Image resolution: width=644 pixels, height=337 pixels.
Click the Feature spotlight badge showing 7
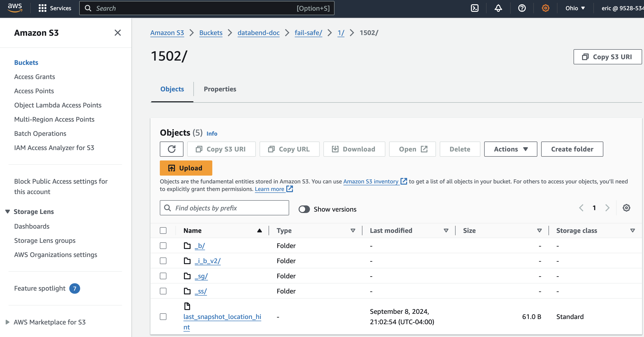tap(74, 288)
